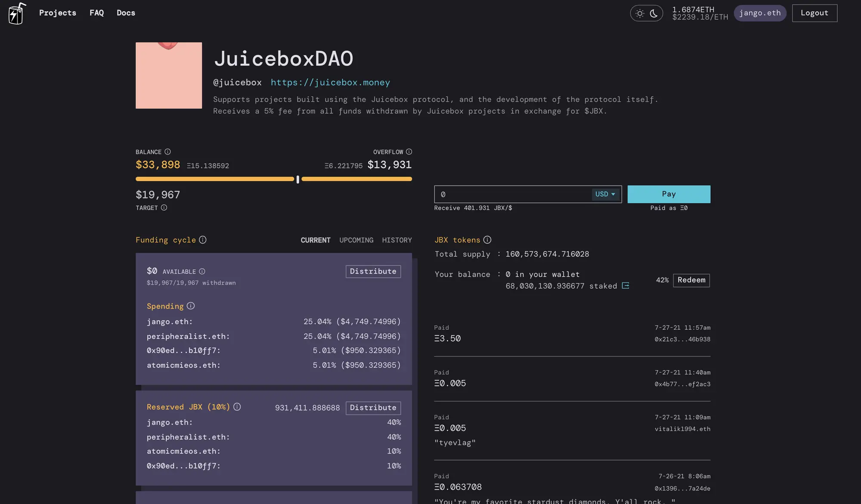Click the Overflow info icon
Viewport: 861px width, 504px height.
pos(409,152)
